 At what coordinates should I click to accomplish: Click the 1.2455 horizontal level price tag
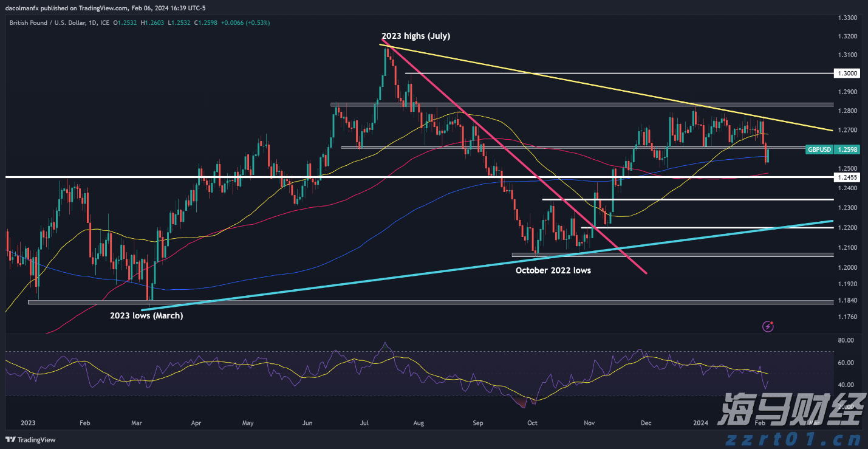coord(849,177)
